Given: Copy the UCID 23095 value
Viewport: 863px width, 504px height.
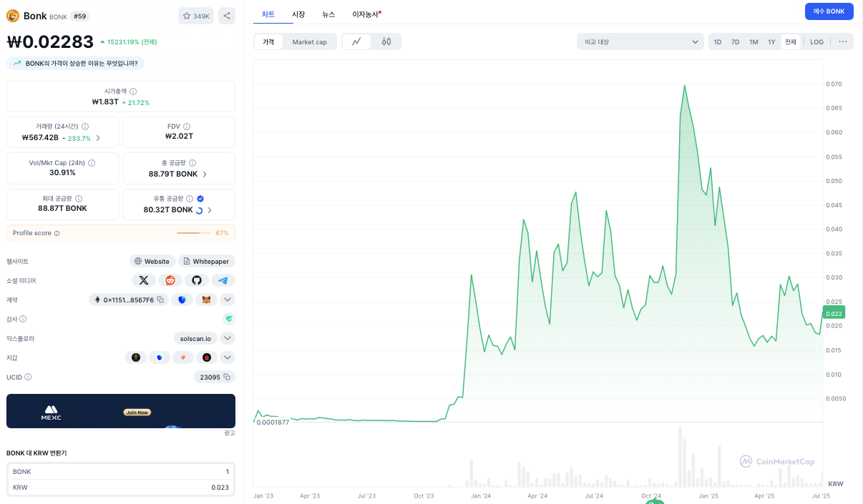Looking at the screenshot, I should (x=227, y=377).
